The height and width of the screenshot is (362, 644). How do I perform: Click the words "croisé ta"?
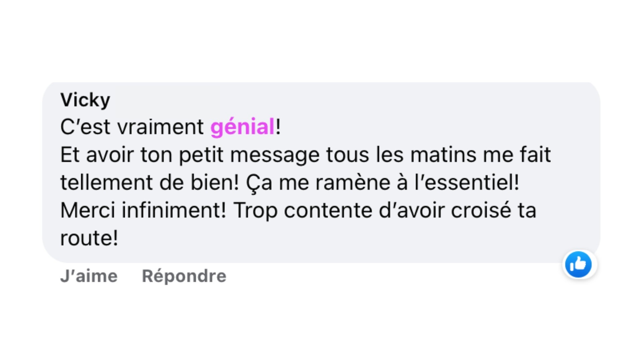493,210
